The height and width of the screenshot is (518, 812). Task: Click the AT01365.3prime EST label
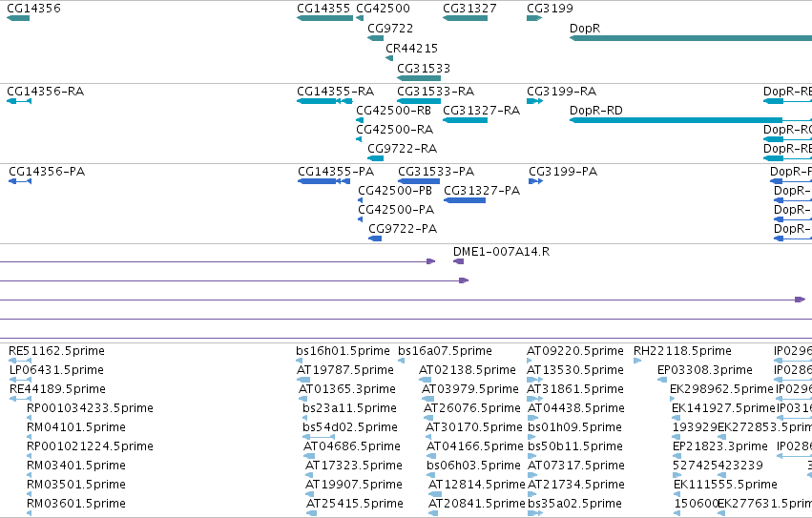pos(347,389)
